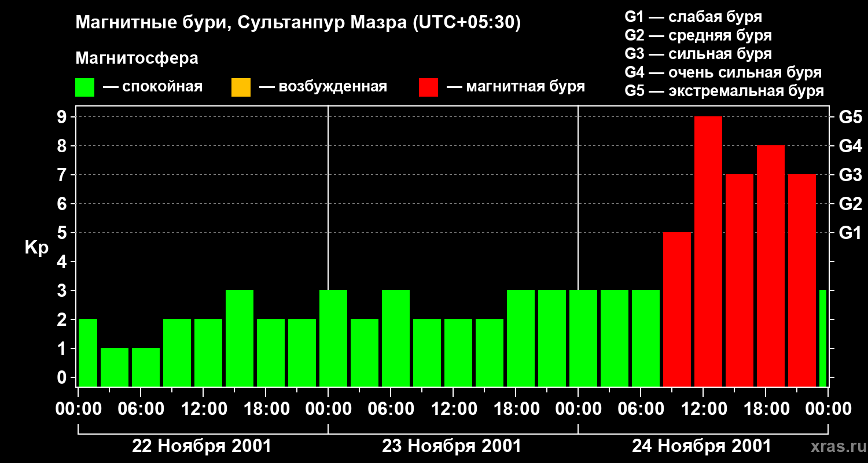Click the '22 Ноября 2001' date label

(x=201, y=446)
